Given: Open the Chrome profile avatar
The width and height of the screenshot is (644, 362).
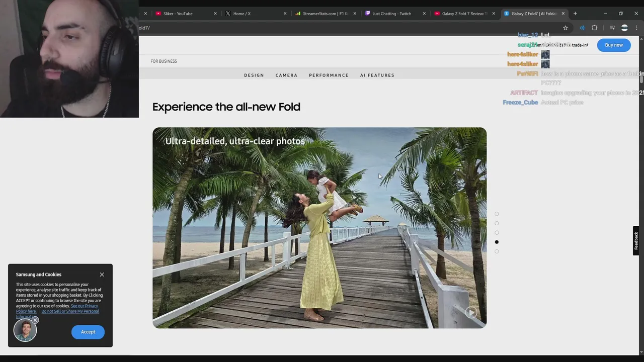Looking at the screenshot, I should point(624,28).
